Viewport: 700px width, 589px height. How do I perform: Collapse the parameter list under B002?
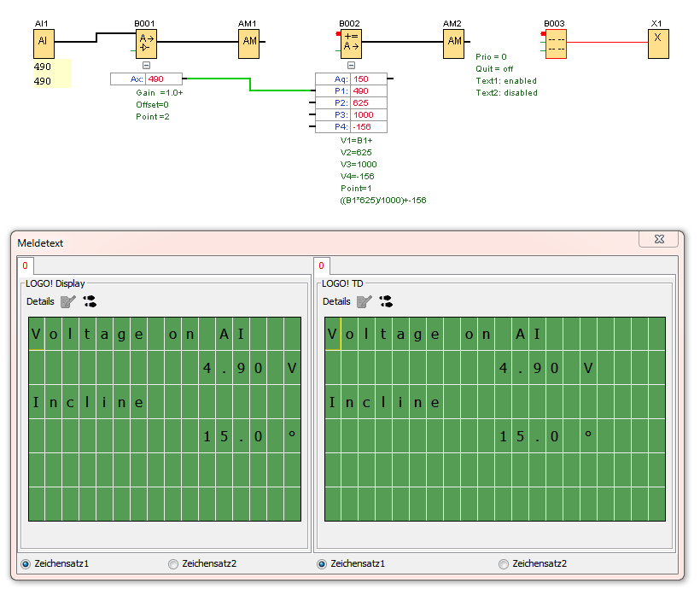pos(351,65)
